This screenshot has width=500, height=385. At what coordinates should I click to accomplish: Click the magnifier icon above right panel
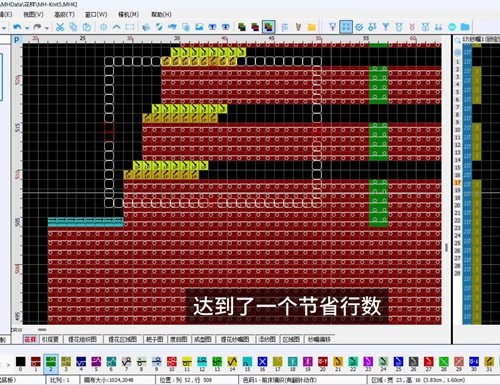tap(458, 40)
